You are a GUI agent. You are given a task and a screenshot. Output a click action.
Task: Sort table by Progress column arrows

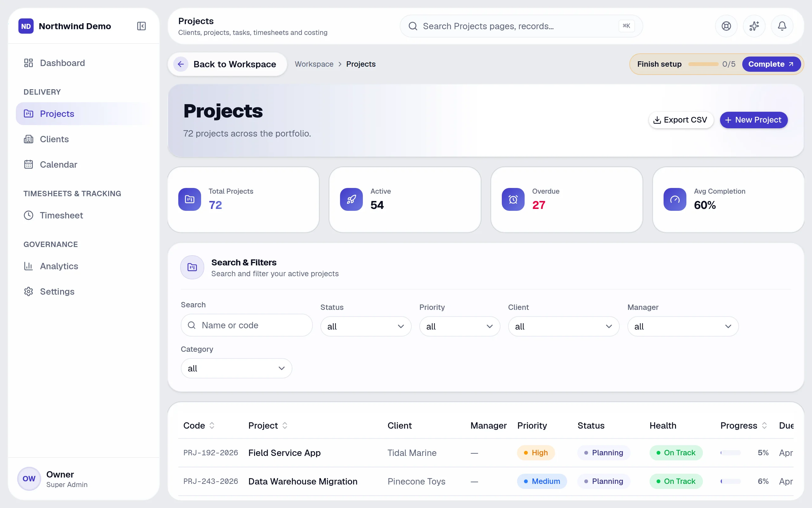(x=764, y=425)
